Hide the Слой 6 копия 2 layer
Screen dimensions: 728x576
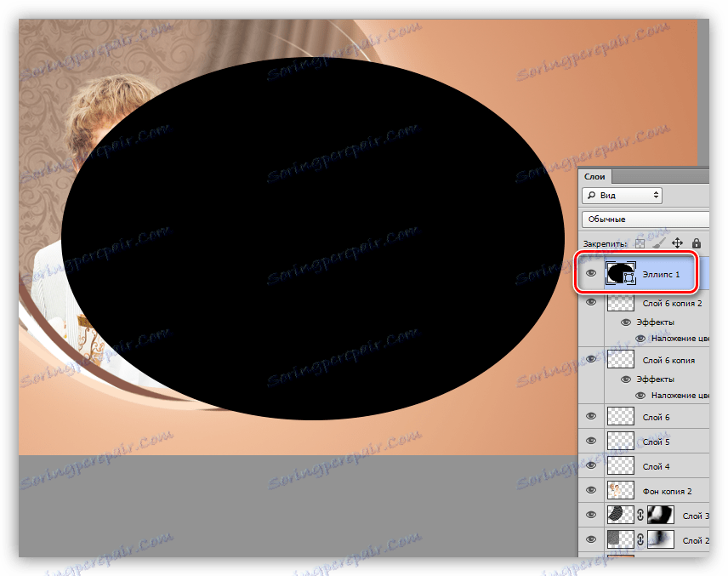[x=590, y=302]
